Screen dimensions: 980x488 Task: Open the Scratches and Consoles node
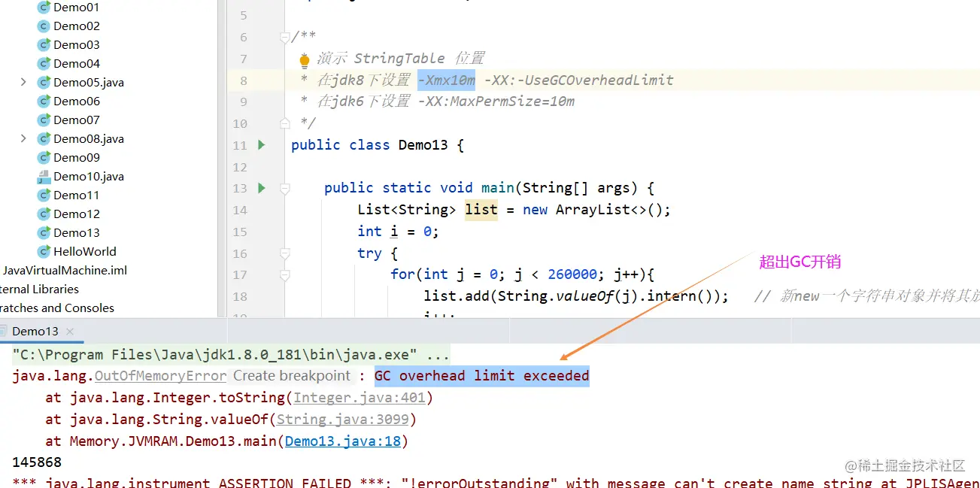pyautogui.click(x=57, y=308)
